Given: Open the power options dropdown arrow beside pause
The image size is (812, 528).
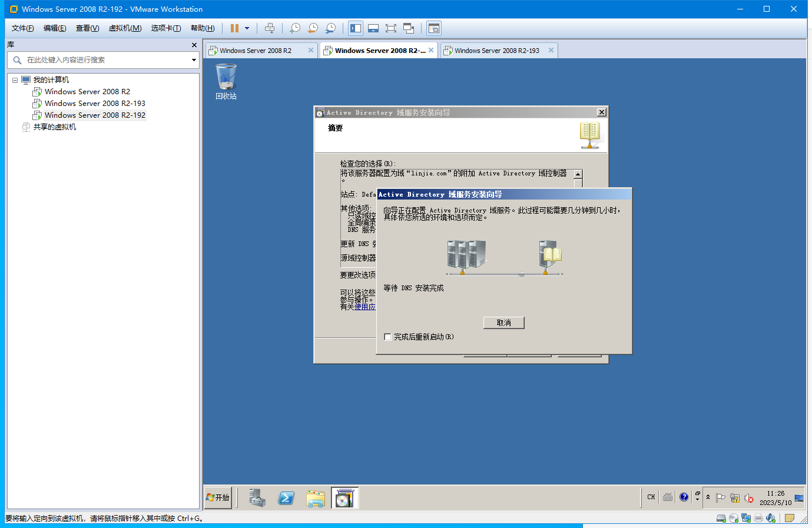Looking at the screenshot, I should pyautogui.click(x=247, y=28).
